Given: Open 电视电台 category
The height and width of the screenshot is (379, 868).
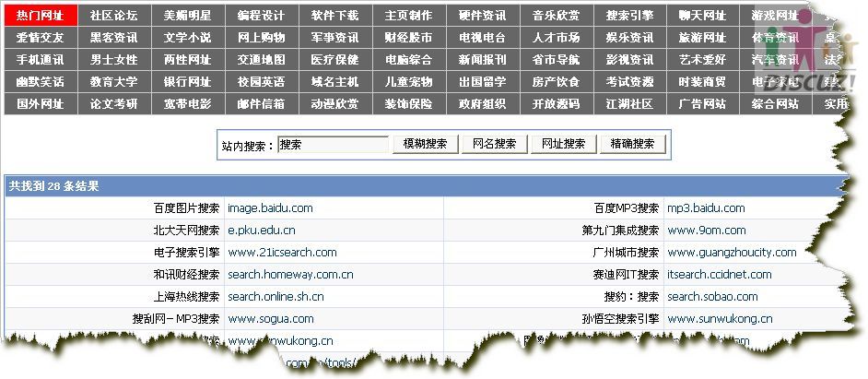Looking at the screenshot, I should coord(483,38).
